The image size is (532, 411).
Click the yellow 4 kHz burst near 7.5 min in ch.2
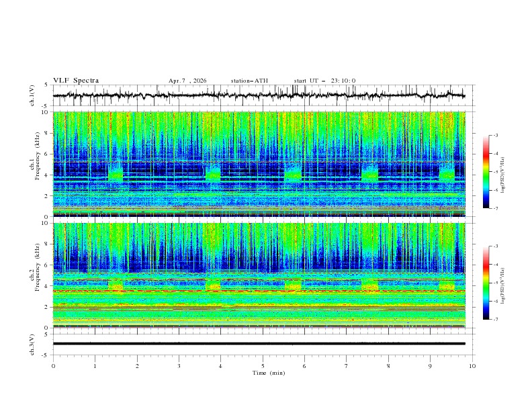[x=370, y=285]
